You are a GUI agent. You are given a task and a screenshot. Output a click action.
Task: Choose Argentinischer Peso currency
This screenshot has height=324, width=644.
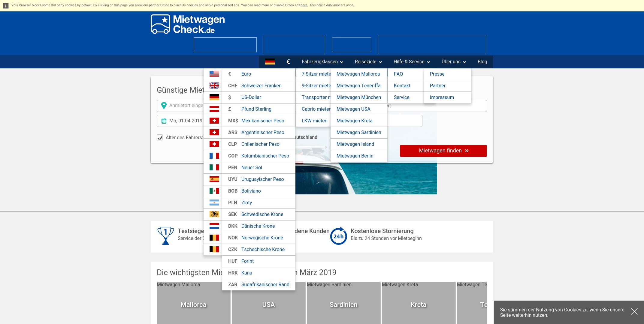[x=259, y=132]
